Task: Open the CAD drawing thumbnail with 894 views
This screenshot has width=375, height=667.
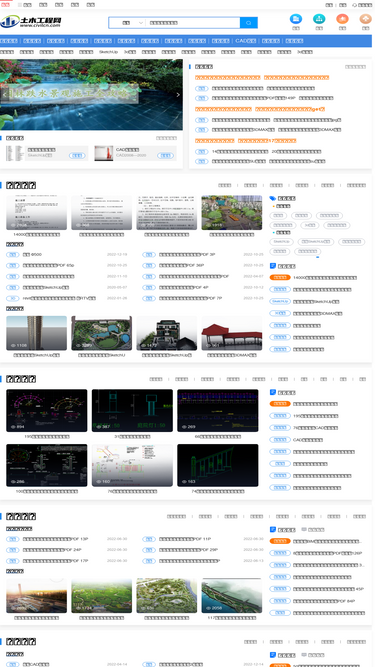Action: click(47, 410)
